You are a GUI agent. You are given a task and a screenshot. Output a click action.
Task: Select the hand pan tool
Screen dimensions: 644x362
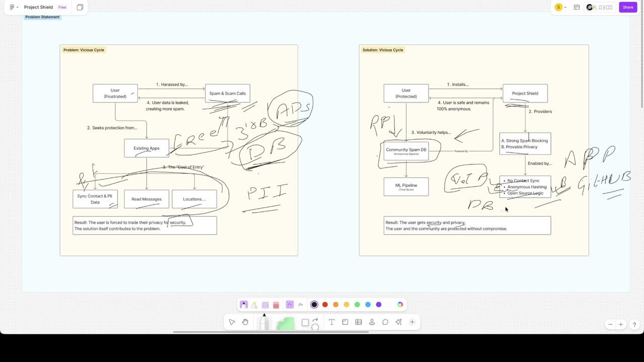[245, 322]
